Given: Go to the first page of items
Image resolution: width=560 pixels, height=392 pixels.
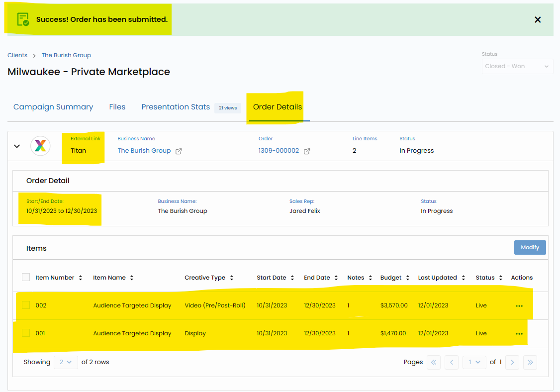Looking at the screenshot, I should (x=434, y=362).
